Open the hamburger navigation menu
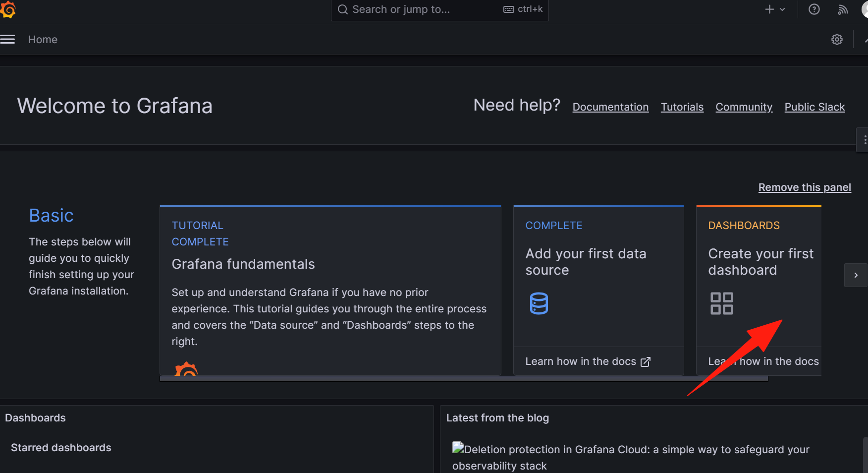This screenshot has width=868, height=473. (7, 39)
